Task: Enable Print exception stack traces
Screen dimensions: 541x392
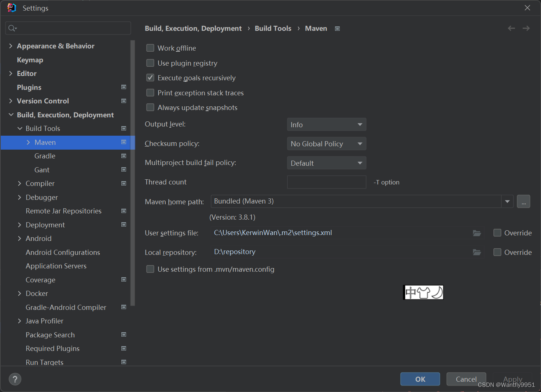Action: tap(150, 93)
